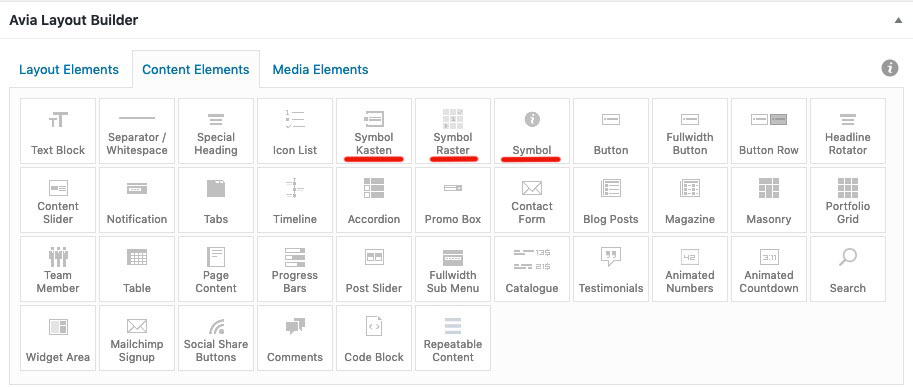
Task: Add a Search element
Action: click(848, 269)
